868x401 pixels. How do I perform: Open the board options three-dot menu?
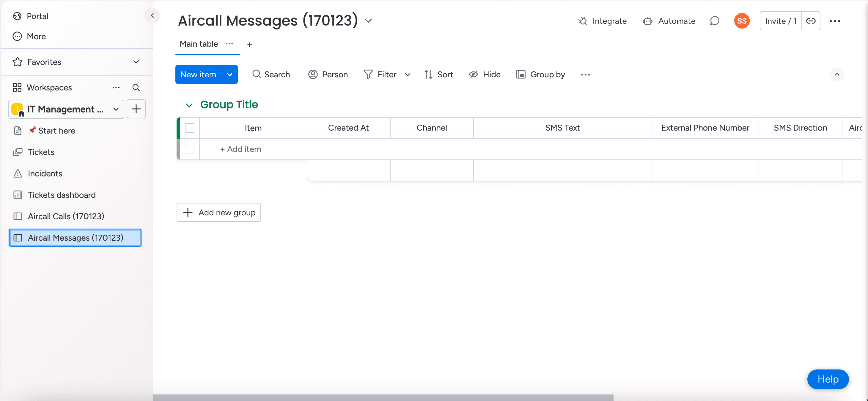point(835,21)
